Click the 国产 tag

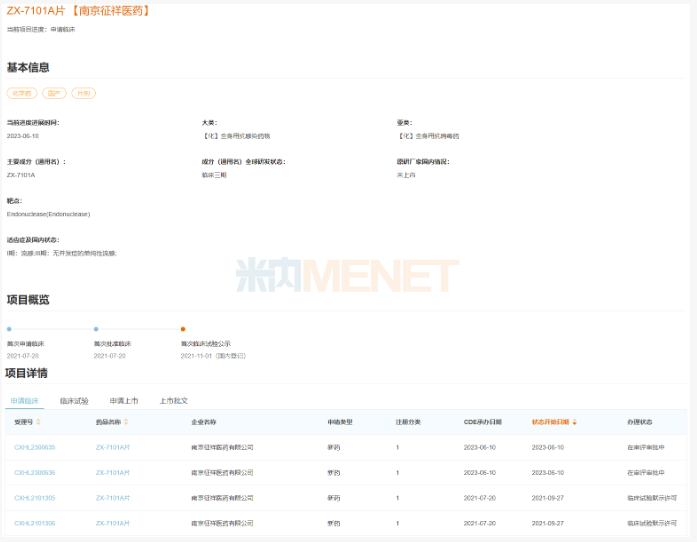pyautogui.click(x=54, y=93)
